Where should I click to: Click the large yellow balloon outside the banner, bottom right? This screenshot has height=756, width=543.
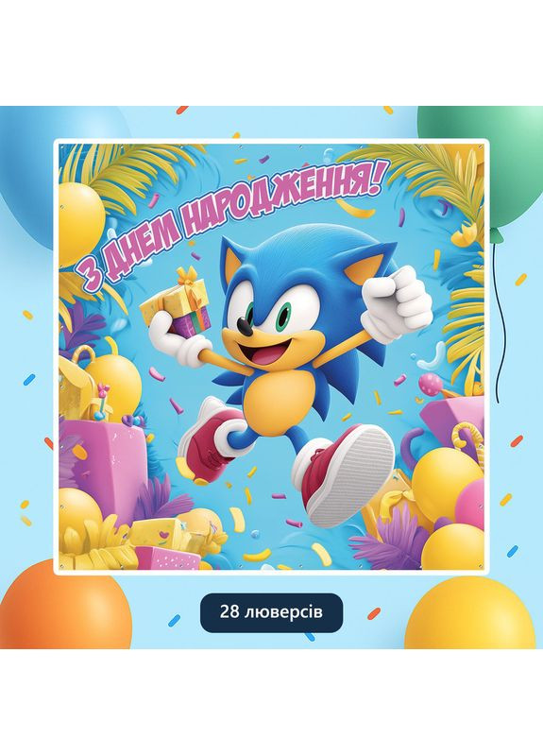(x=471, y=615)
